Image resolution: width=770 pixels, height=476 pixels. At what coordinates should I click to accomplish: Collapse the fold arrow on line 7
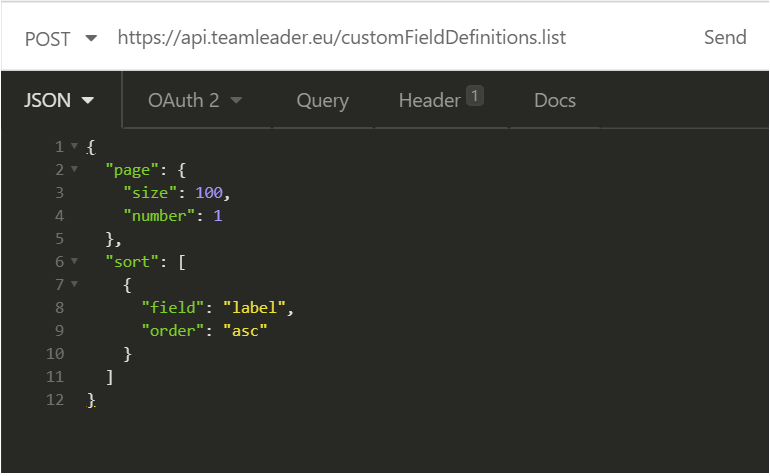coord(74,284)
